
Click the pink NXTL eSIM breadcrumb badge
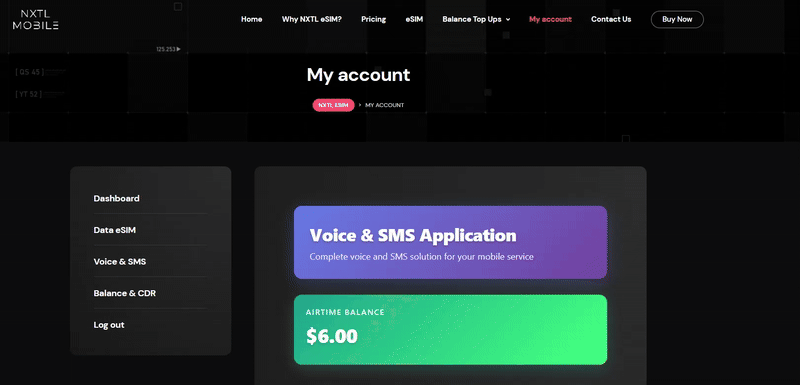tap(333, 105)
